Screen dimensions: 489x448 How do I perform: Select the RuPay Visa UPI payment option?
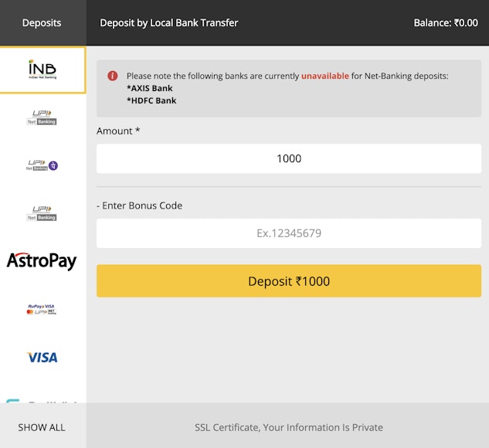42,309
